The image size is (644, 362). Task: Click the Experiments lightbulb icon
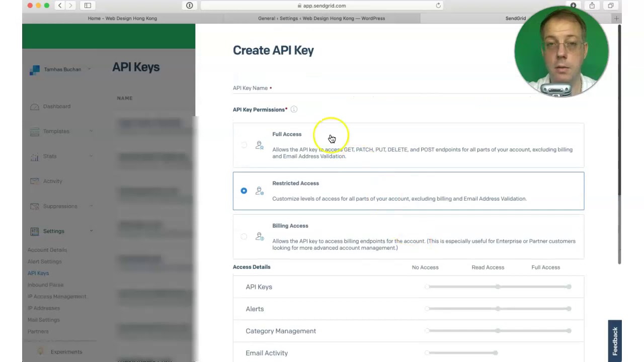(40, 352)
